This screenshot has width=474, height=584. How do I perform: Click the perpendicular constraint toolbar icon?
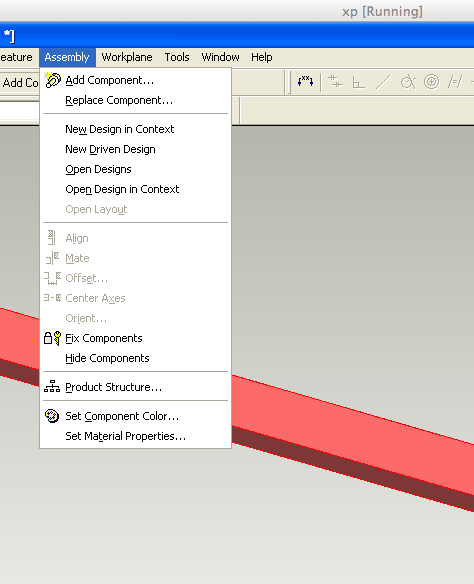pyautogui.click(x=359, y=82)
